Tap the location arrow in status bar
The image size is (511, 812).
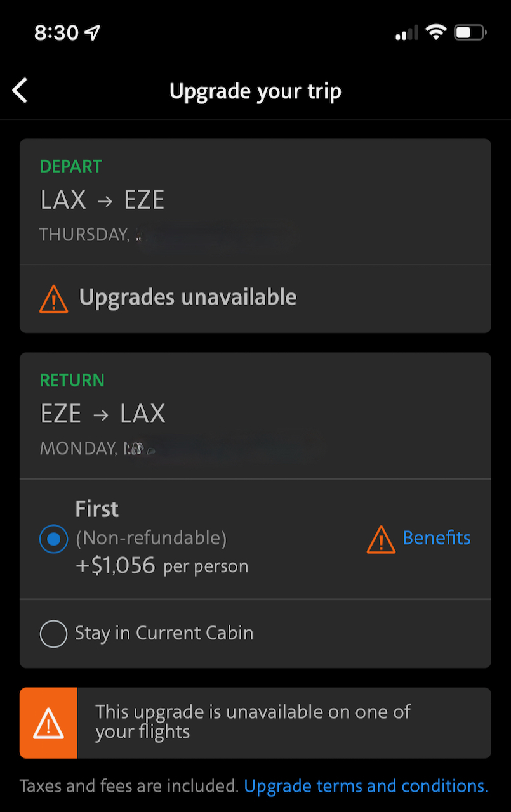click(x=93, y=33)
